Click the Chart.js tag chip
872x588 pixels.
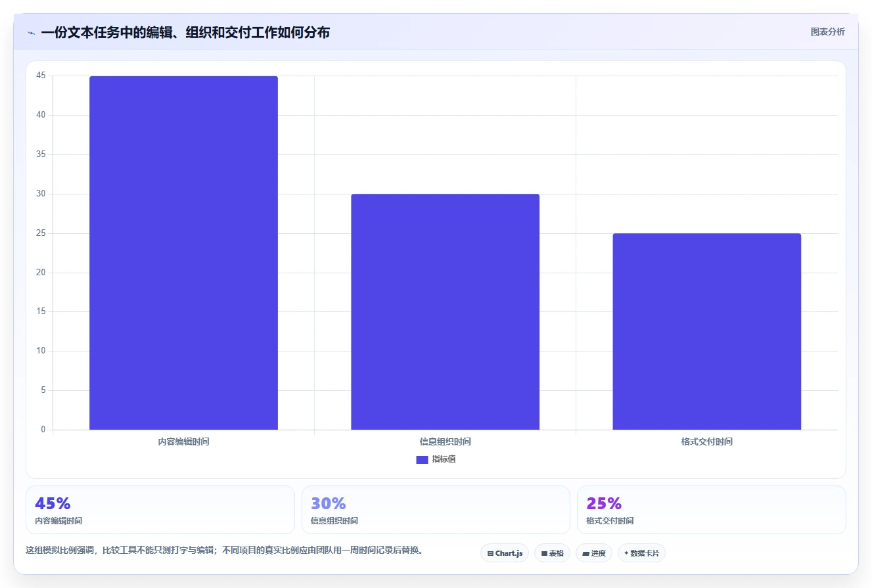505,553
